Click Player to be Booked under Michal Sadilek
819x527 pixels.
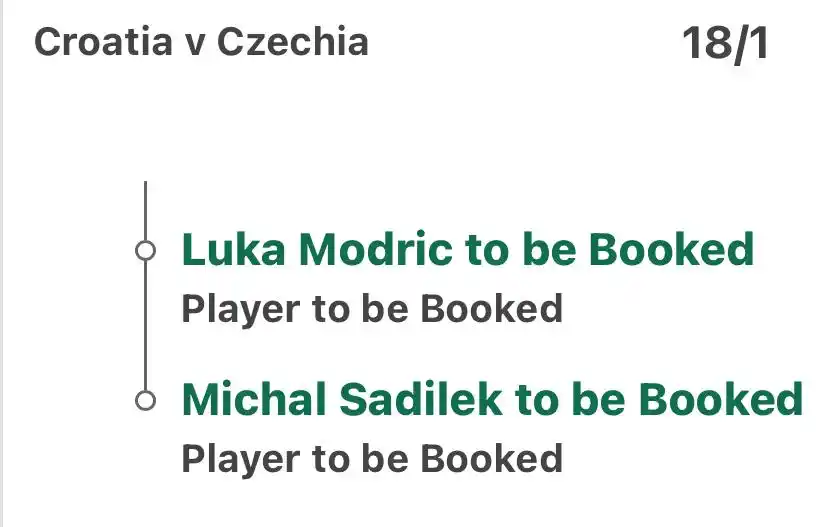[372, 459]
